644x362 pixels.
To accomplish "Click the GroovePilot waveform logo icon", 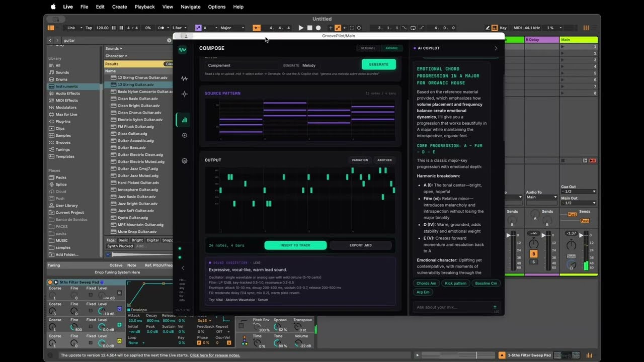I will [x=182, y=50].
